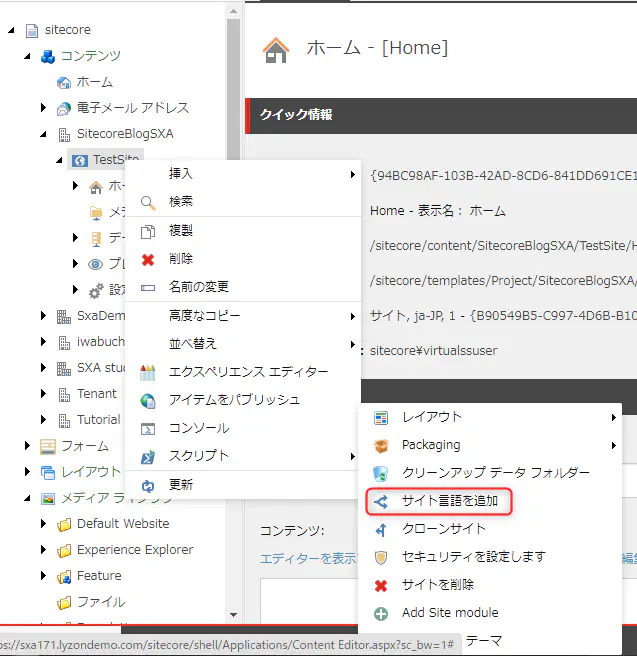Click the red X icon for サイトを削除
637x656 pixels.
coord(381,586)
